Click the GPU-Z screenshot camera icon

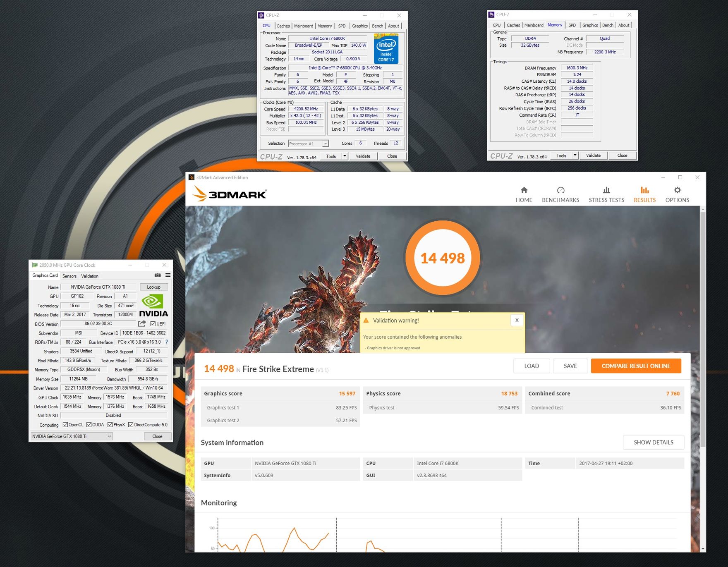point(158,275)
